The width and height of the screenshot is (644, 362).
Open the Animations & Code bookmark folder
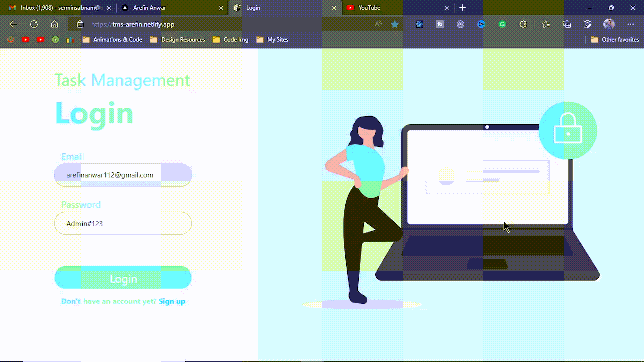pyautogui.click(x=112, y=40)
